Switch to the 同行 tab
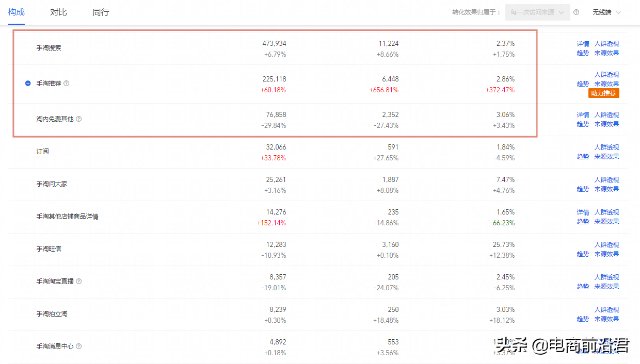 point(101,12)
